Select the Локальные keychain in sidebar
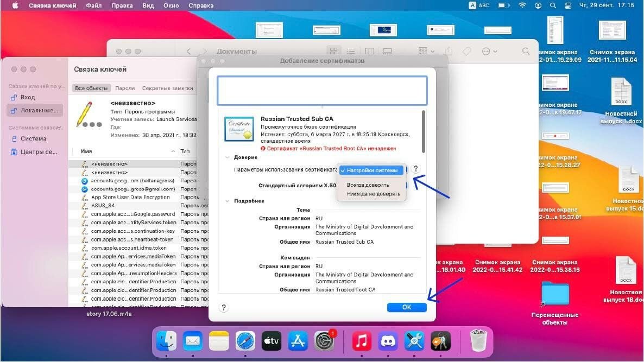 click(x=35, y=110)
